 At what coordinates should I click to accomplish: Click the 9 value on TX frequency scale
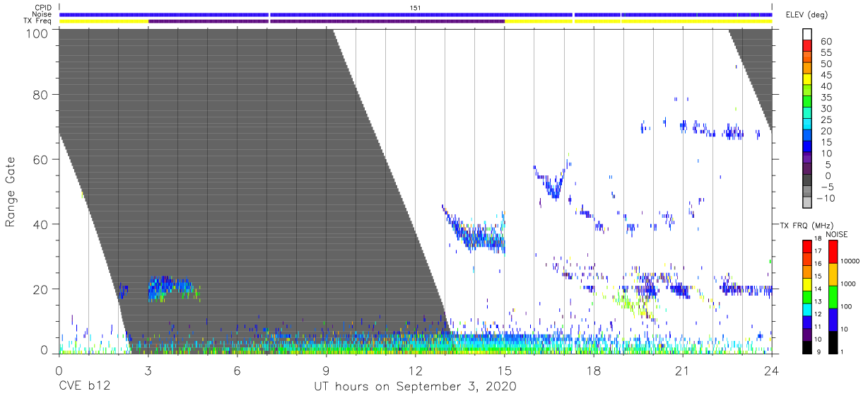[x=818, y=351]
